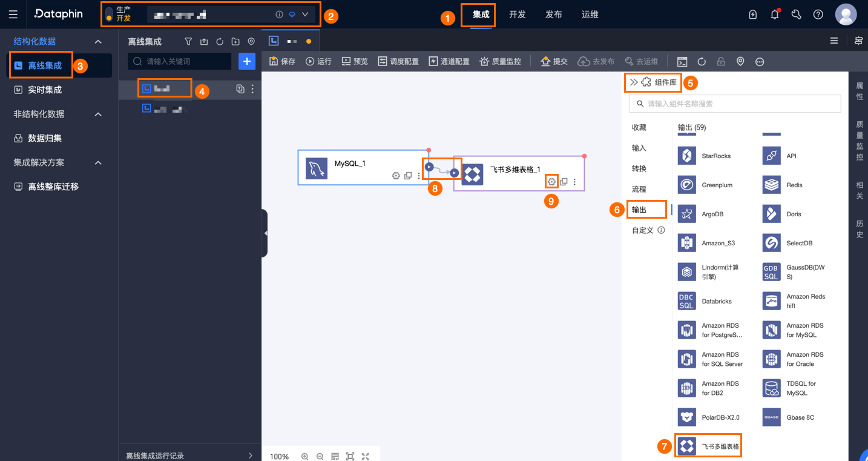Viewport: 868px width, 461px height.
Task: Click the lock icon in toolbar
Action: [721, 61]
